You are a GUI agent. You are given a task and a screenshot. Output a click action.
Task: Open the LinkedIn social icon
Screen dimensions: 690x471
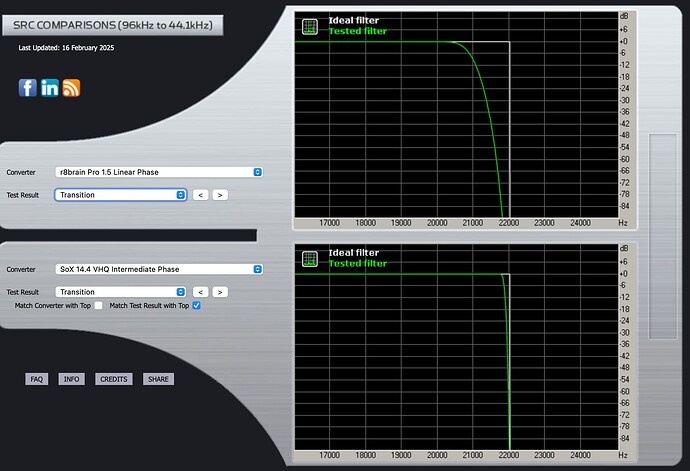click(50, 88)
